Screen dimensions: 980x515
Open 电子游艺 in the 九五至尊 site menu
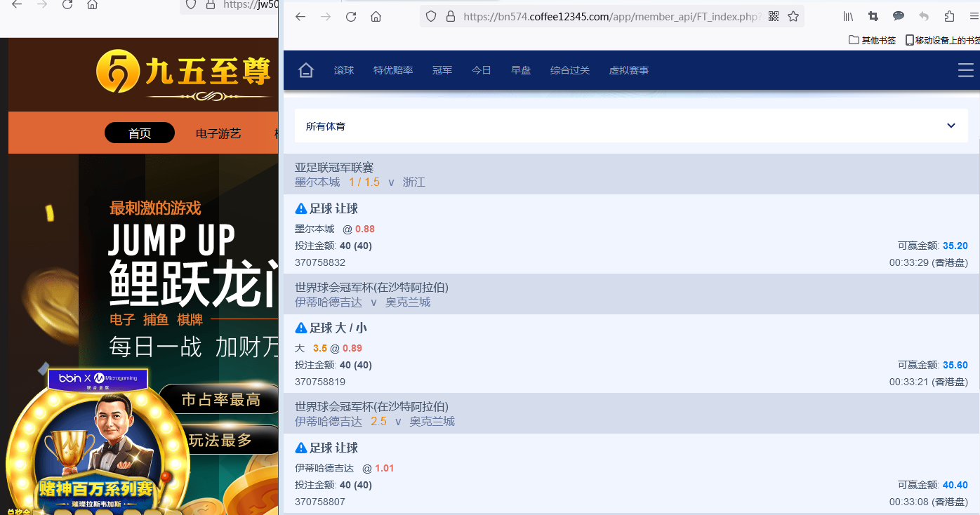point(218,133)
